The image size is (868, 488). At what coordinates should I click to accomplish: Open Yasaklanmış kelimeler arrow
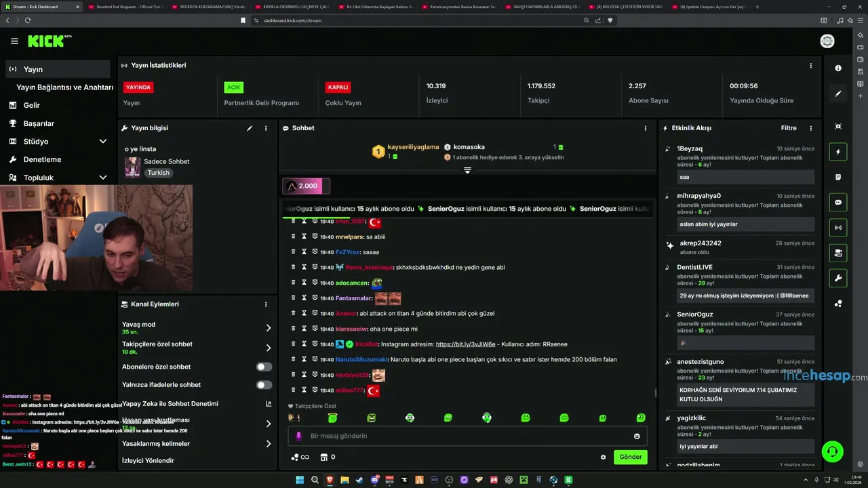(x=268, y=444)
